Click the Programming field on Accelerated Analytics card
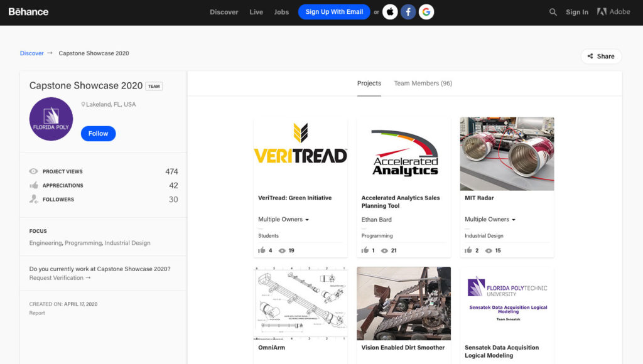 click(377, 236)
